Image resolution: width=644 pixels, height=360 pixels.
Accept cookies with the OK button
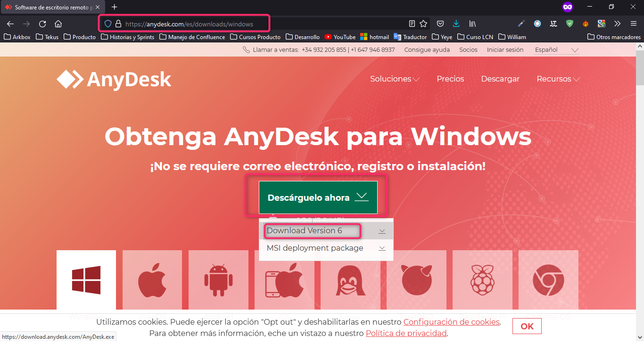[527, 326]
